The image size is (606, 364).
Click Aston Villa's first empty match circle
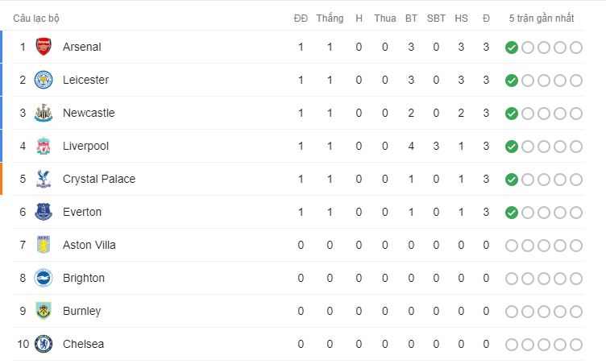[511, 246]
